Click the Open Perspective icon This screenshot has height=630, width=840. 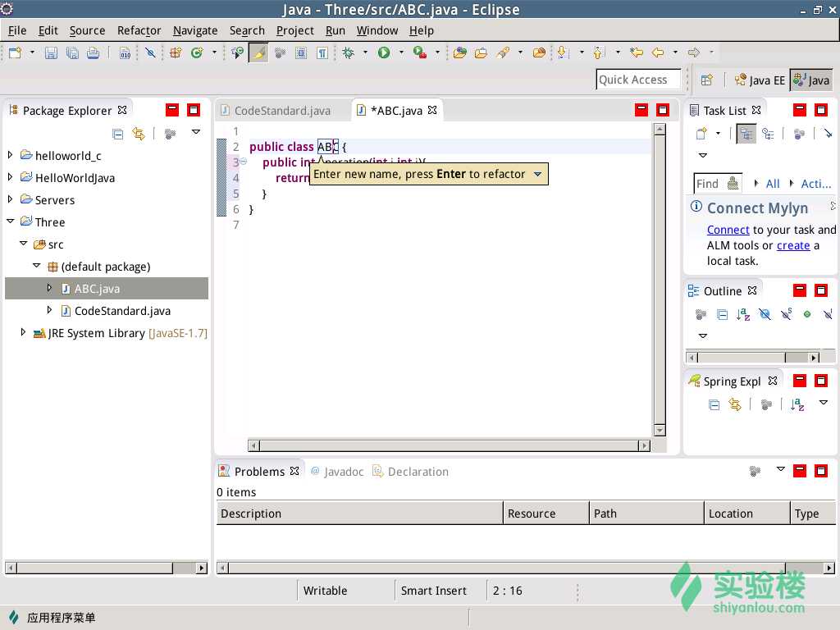point(706,80)
